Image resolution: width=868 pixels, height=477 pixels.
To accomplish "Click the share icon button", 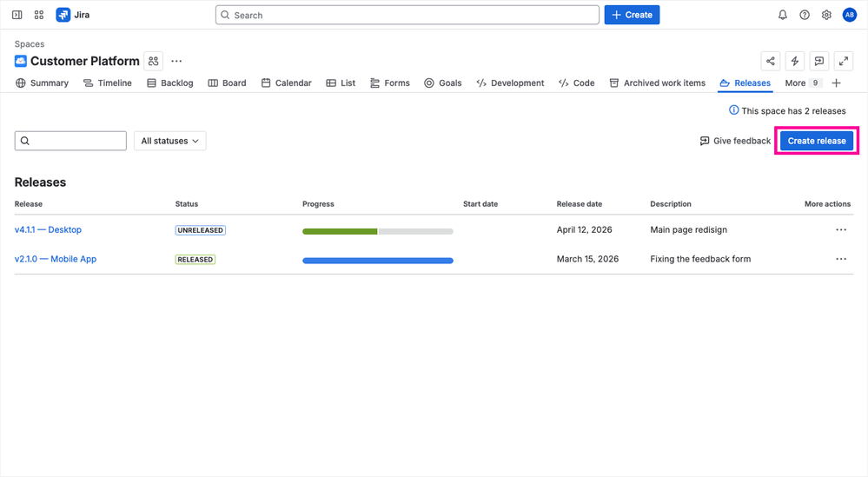I will tap(770, 61).
